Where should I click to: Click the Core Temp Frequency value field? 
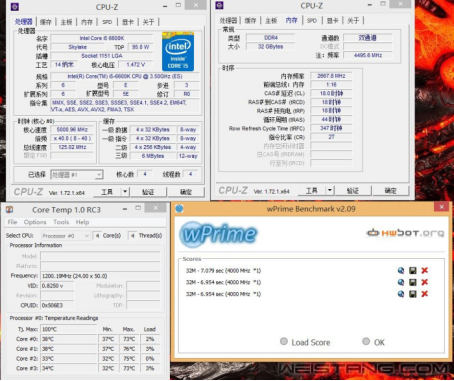[x=100, y=276]
